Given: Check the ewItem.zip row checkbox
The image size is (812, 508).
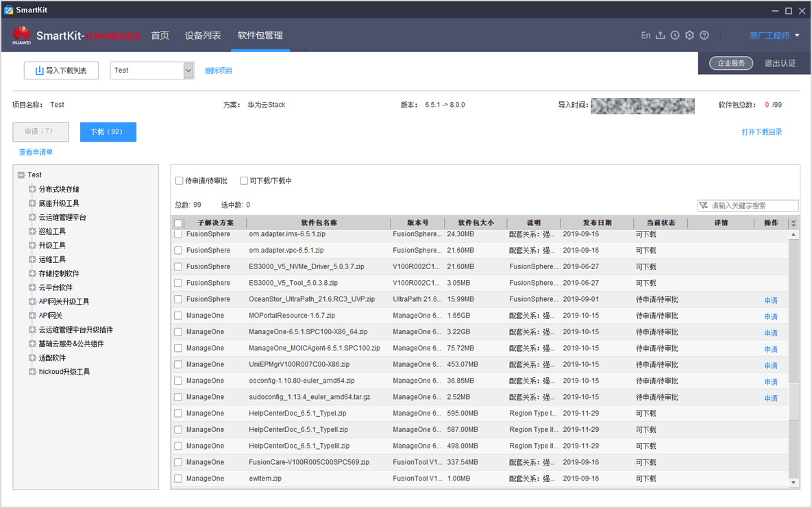Looking at the screenshot, I should (178, 479).
